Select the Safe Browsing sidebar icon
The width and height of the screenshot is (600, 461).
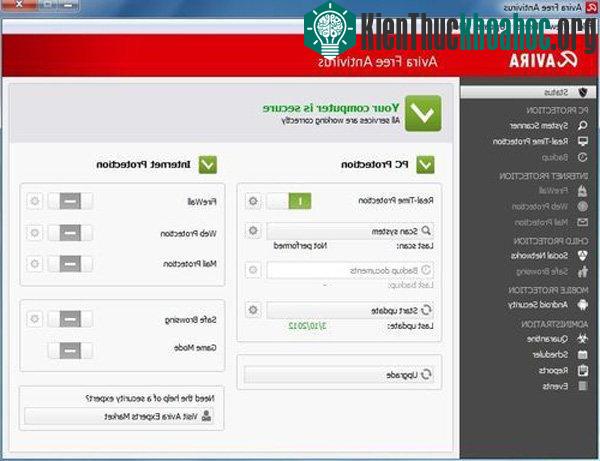tap(582, 271)
